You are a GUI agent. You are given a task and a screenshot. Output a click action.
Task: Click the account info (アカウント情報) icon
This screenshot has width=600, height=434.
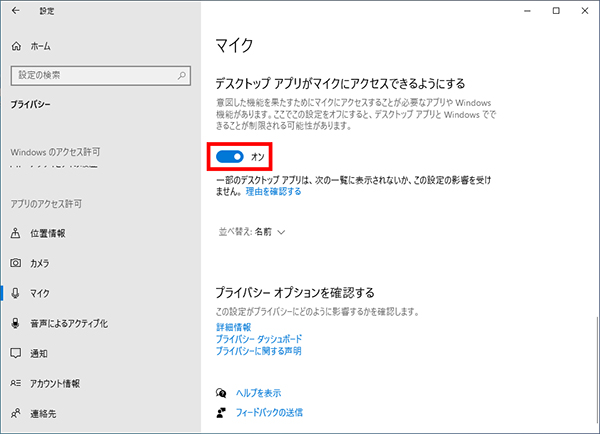(16, 384)
